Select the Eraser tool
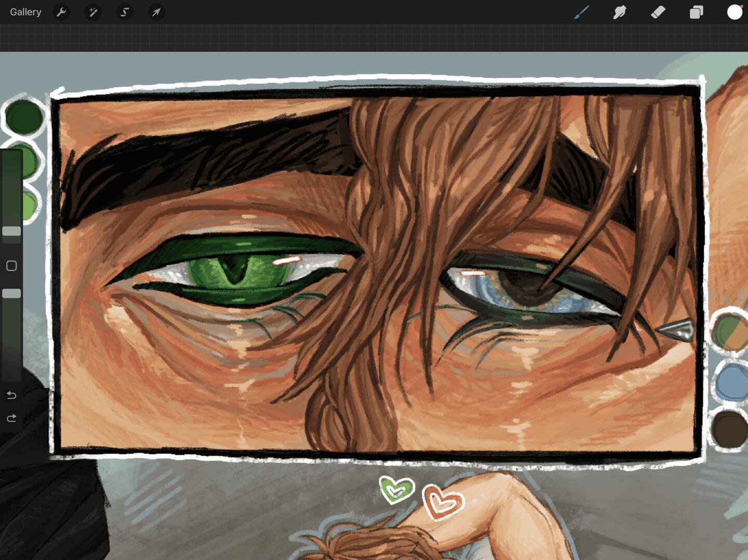This screenshot has width=748, height=560. click(x=658, y=12)
